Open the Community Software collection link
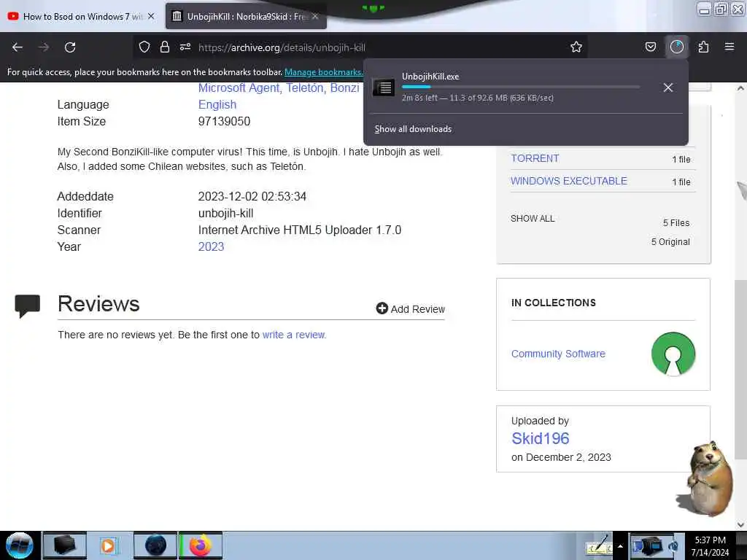This screenshot has width=747, height=560. pos(558,354)
